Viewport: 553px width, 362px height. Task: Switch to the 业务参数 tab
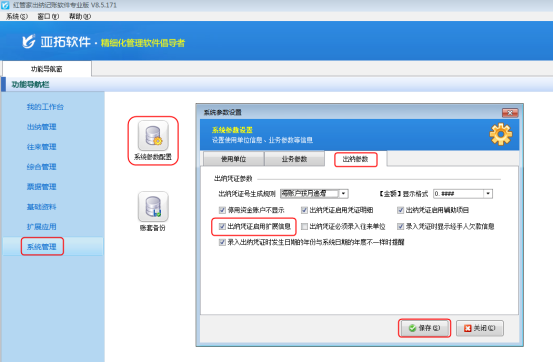click(x=294, y=159)
